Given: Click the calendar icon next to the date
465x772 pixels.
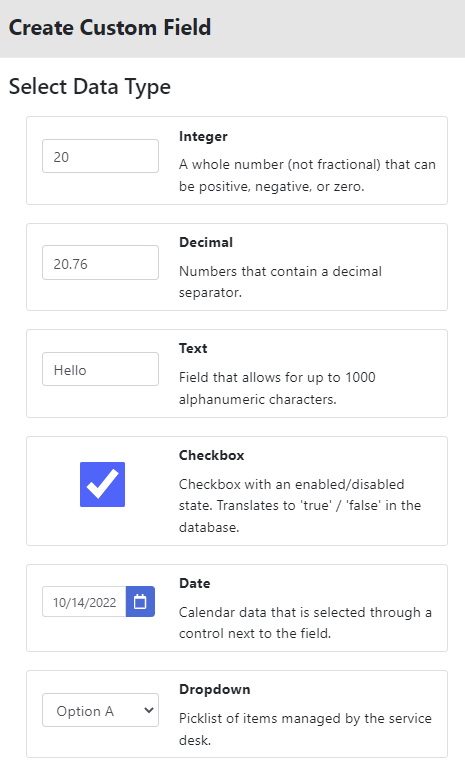Looking at the screenshot, I should [x=140, y=602].
